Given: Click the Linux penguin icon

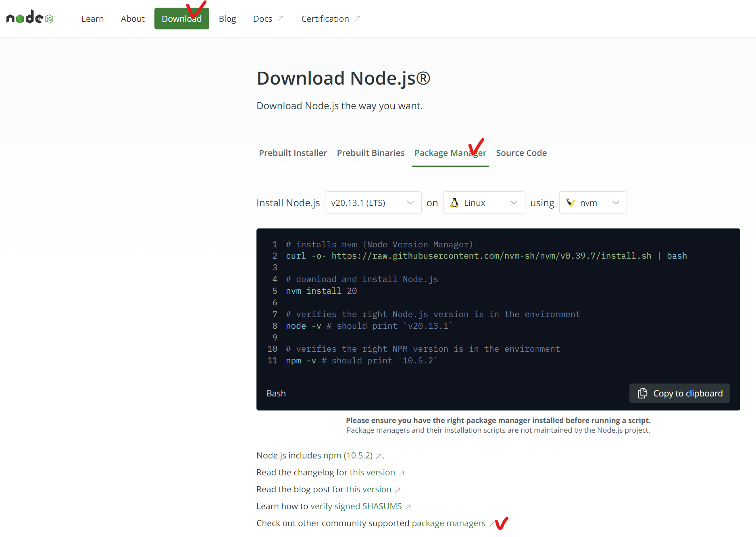Looking at the screenshot, I should pos(454,203).
